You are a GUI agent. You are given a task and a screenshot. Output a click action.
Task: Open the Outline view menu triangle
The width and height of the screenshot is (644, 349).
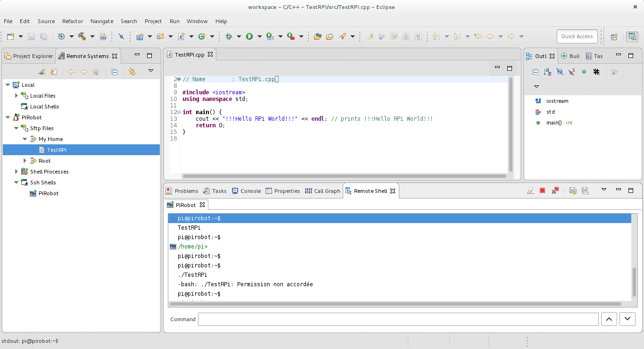[536, 87]
